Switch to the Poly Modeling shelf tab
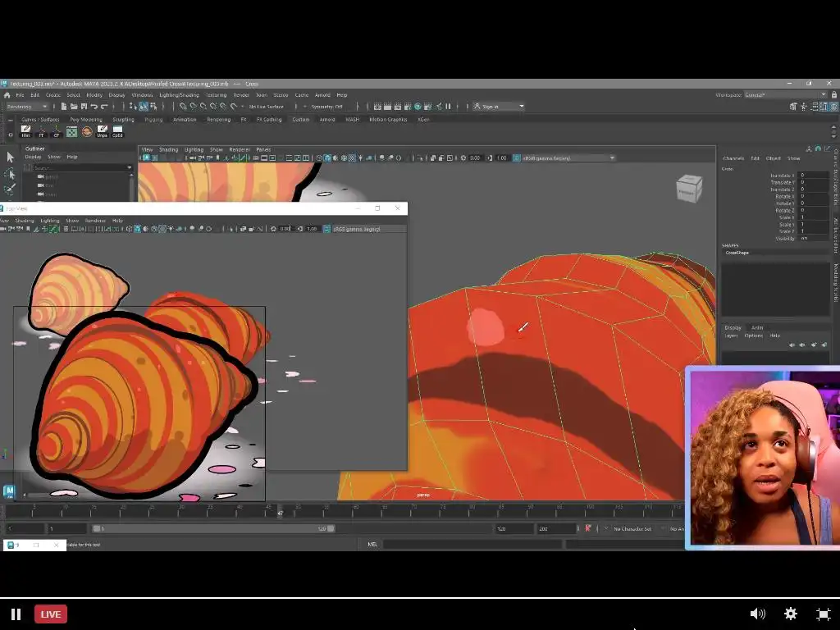The image size is (840, 630). coord(85,120)
